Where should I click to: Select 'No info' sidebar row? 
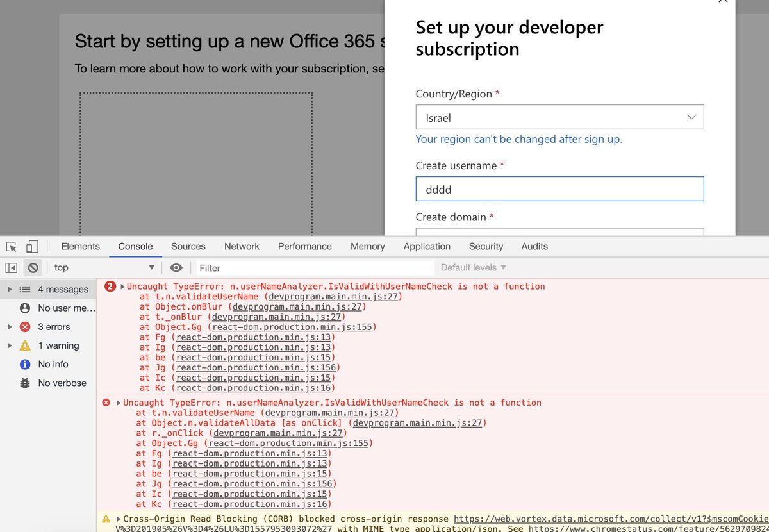click(48, 364)
